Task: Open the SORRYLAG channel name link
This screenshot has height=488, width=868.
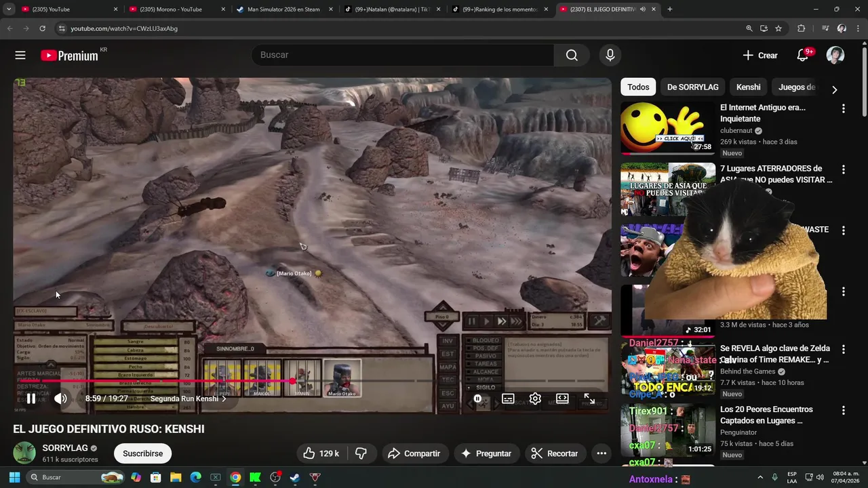Action: tap(65, 448)
